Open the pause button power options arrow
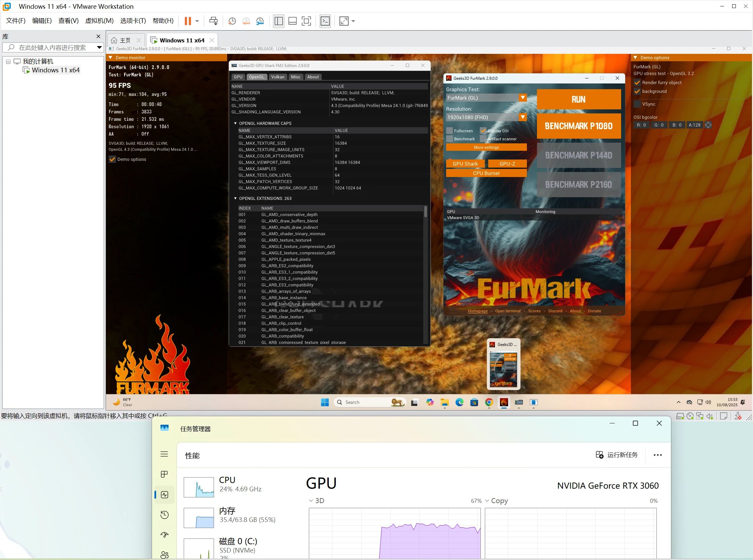The image size is (753, 560). coord(197,21)
